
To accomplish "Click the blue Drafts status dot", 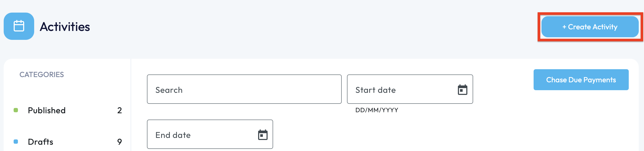I will [16, 142].
